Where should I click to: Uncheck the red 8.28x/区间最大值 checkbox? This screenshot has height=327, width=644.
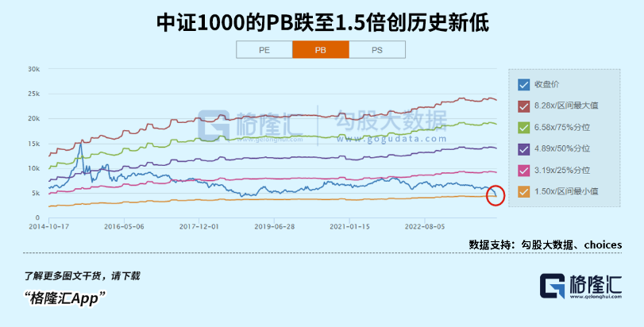[x=523, y=106]
